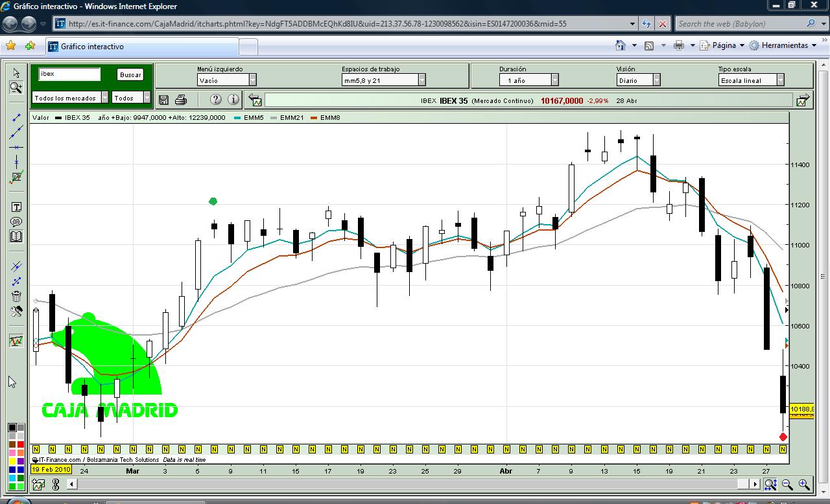Choose the black color swatch
This screenshot has width=830, height=504.
pos(12,428)
